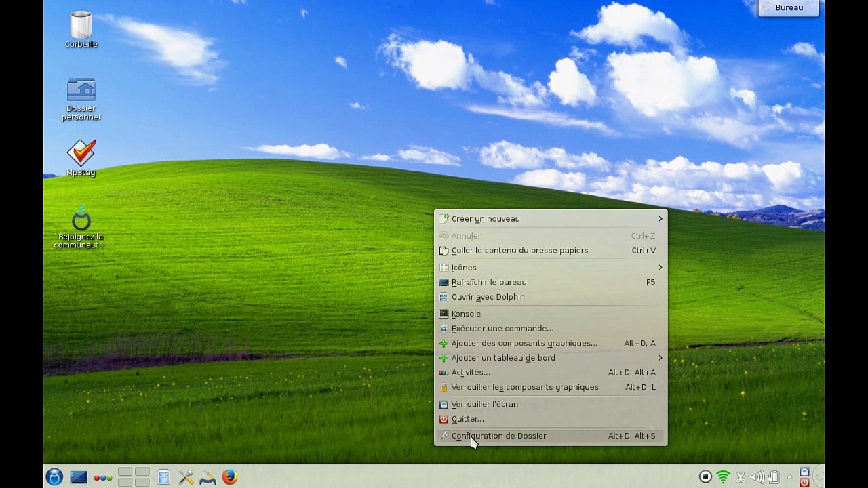This screenshot has width=868, height=488.
Task: Choose Verrouiller les composants graphiques
Action: tap(550, 387)
